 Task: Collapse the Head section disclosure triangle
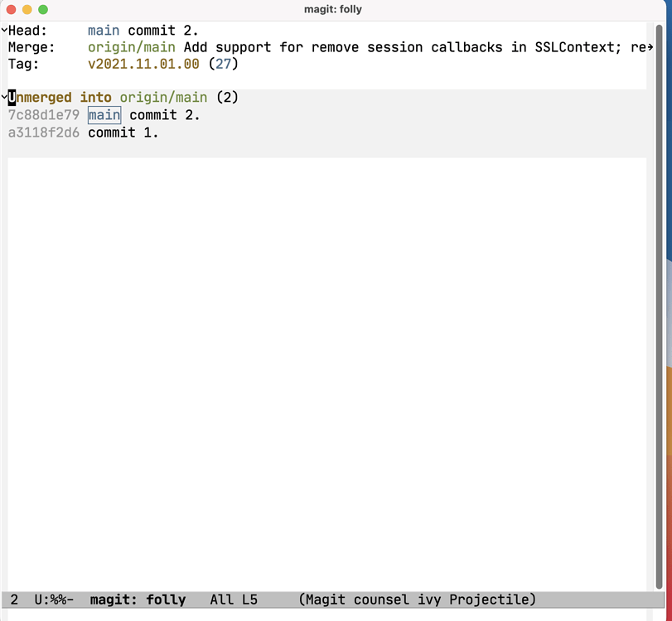(x=4, y=30)
